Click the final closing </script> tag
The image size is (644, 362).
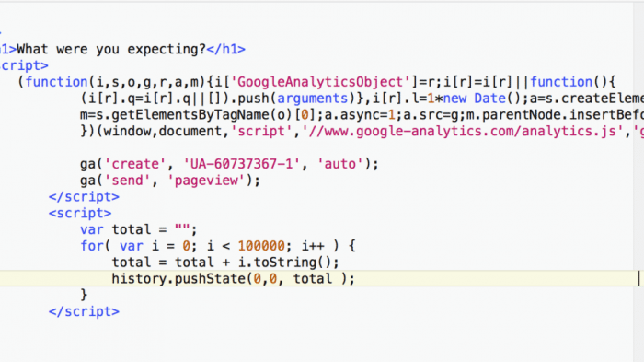tap(84, 311)
